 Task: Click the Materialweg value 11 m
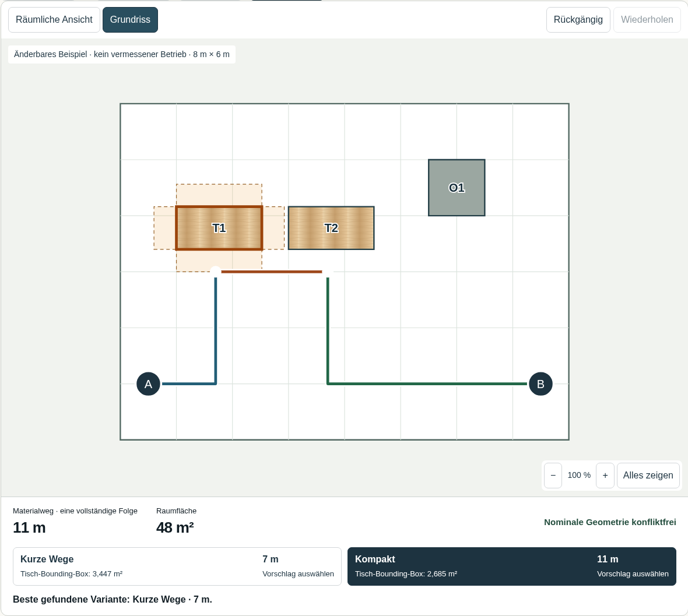pos(29,527)
